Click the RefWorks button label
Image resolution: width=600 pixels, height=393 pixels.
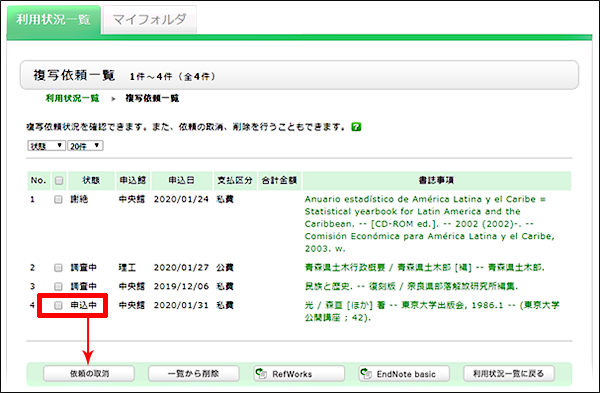(292, 374)
